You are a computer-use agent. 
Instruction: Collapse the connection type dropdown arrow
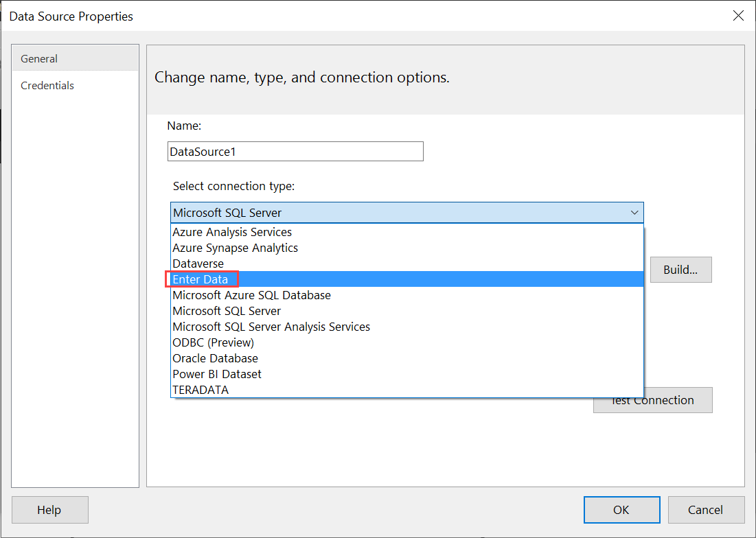[x=634, y=213]
